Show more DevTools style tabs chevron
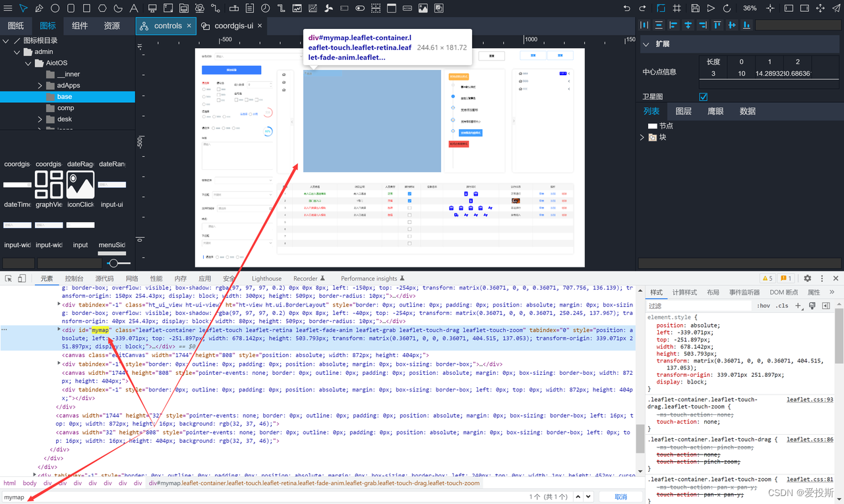This screenshot has width=844, height=504. pos(831,292)
